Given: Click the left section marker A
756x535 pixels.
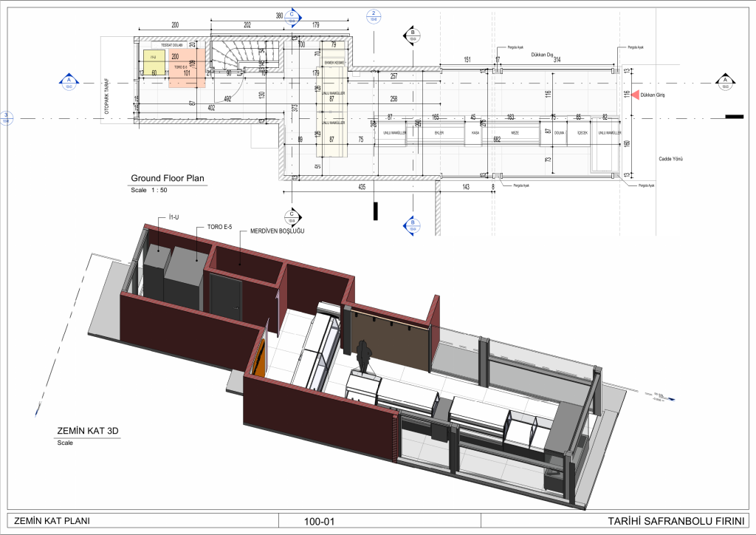Looking at the screenshot, I should pyautogui.click(x=69, y=83).
